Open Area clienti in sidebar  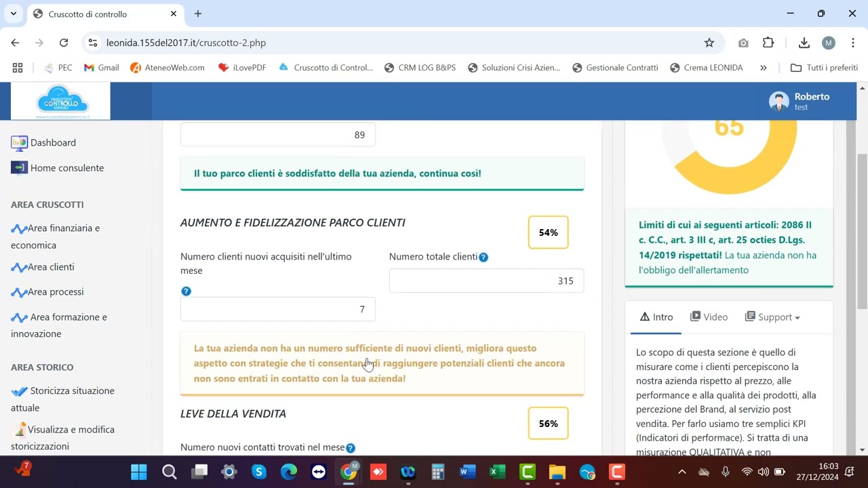(51, 267)
